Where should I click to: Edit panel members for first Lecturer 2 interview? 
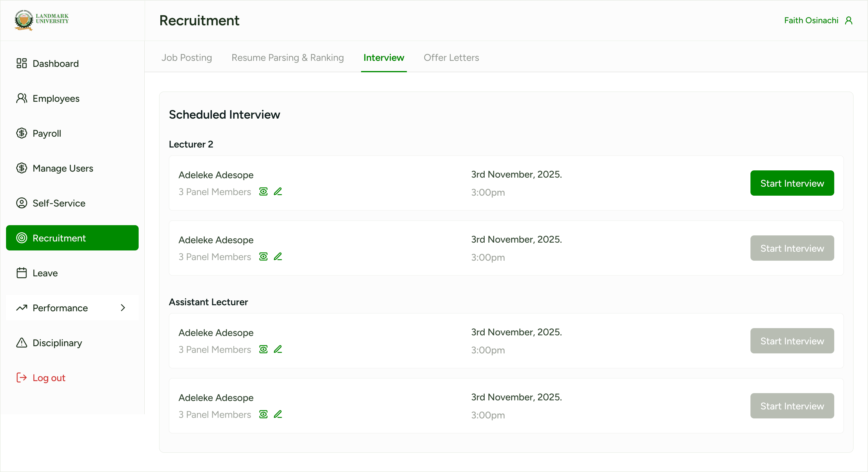coord(278,191)
